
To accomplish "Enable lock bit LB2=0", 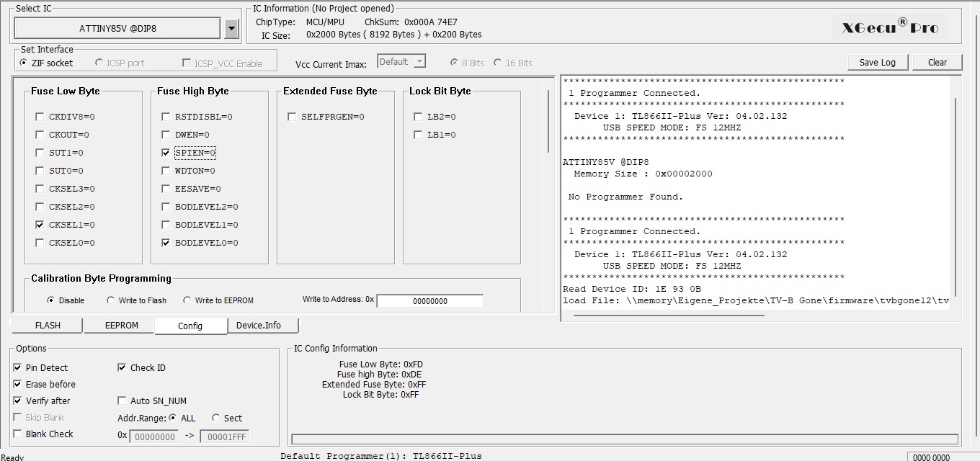I will [418, 117].
